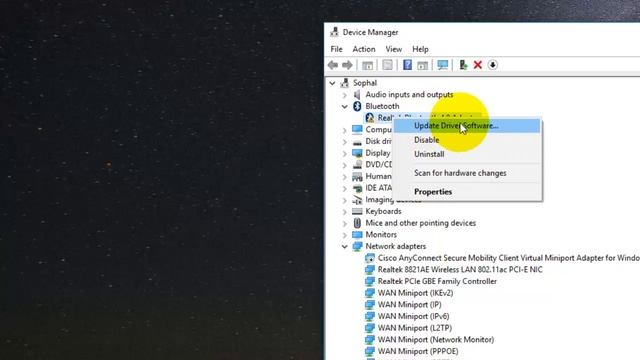640x360 pixels.
Task: Expand the Display adapters category arrow
Action: click(344, 153)
